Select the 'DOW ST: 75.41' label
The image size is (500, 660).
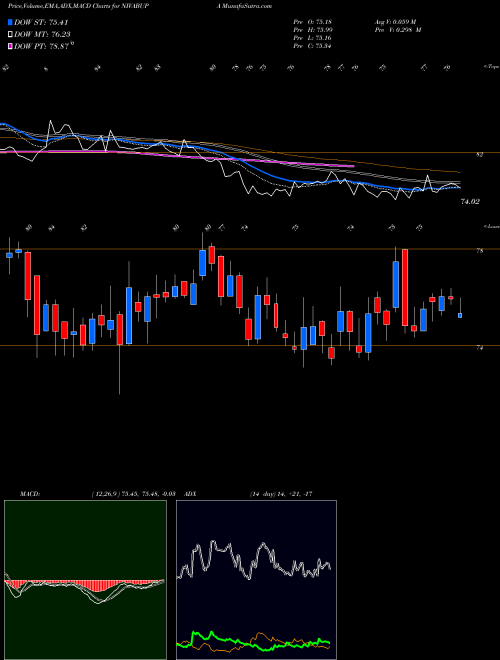click(41, 22)
